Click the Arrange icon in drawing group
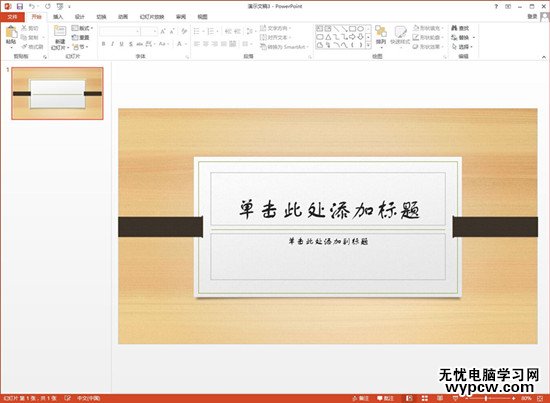 (x=381, y=32)
